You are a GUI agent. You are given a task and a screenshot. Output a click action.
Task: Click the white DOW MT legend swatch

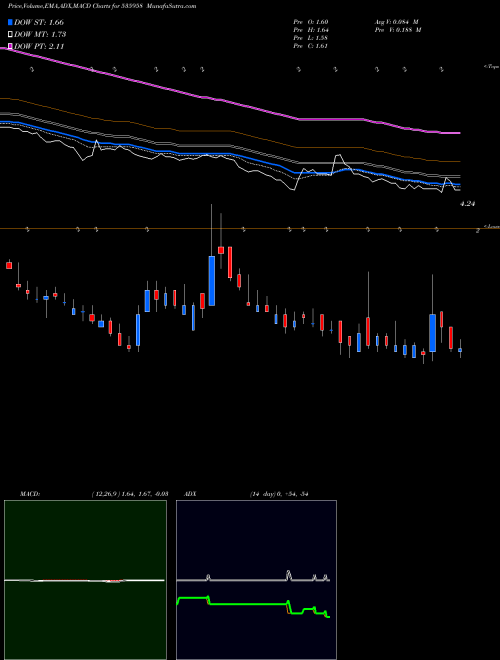click(x=10, y=35)
